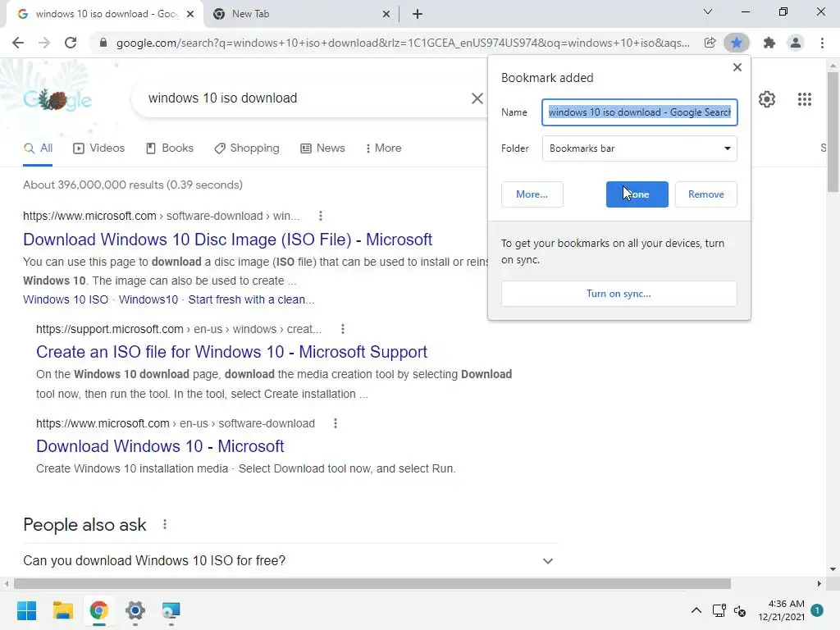Image resolution: width=840 pixels, height=630 pixels.
Task: View site info via the lock icon
Action: 103,43
